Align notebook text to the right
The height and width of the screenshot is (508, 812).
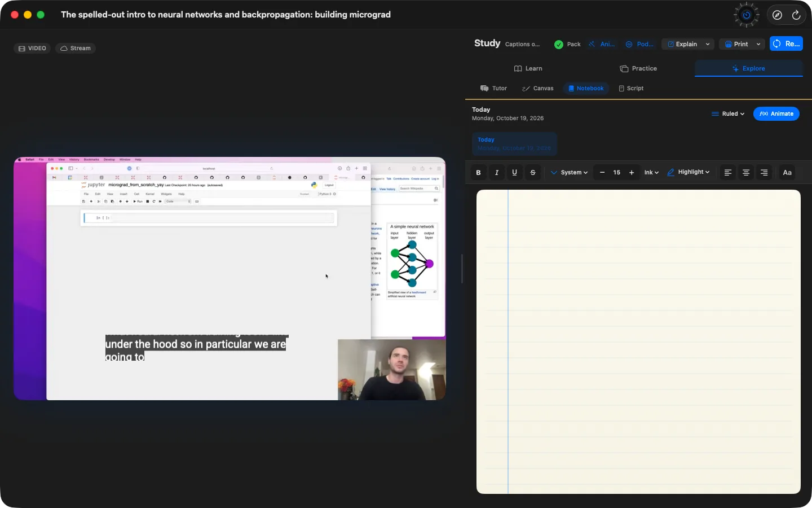pyautogui.click(x=764, y=173)
